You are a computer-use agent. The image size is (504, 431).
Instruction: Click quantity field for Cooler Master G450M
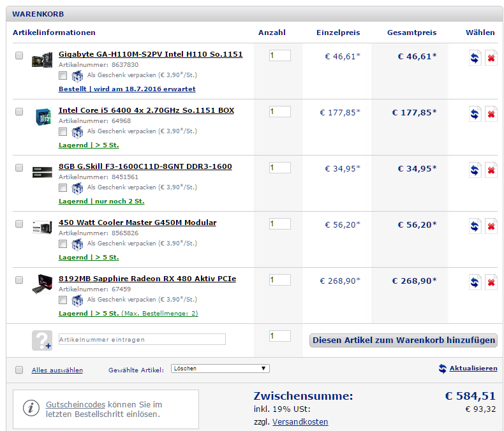(x=280, y=224)
